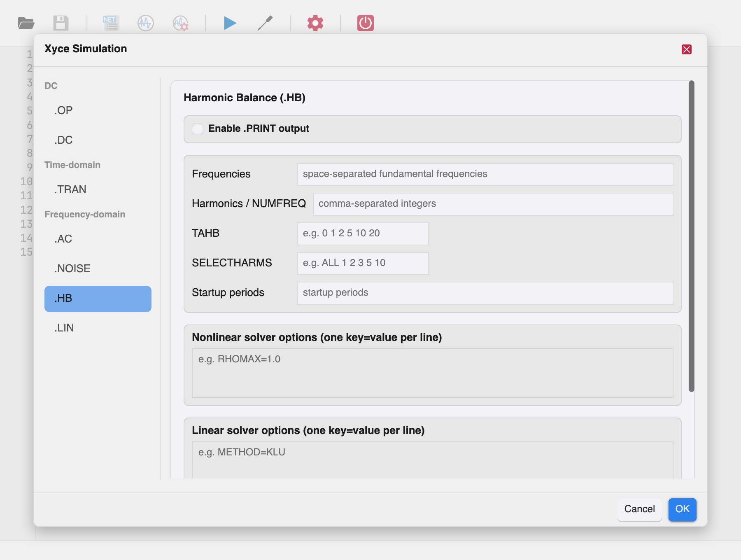Enable .PRINT output checkbox
The image size is (741, 560).
coord(198,129)
